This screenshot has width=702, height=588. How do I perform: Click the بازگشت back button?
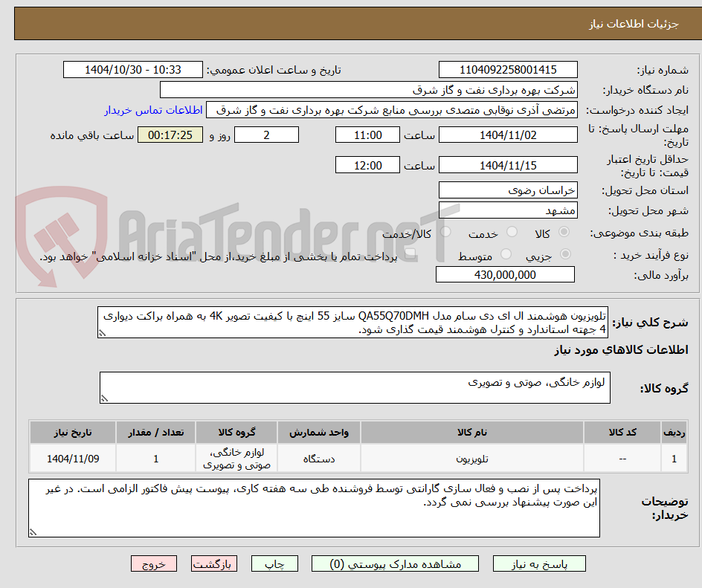point(214,563)
